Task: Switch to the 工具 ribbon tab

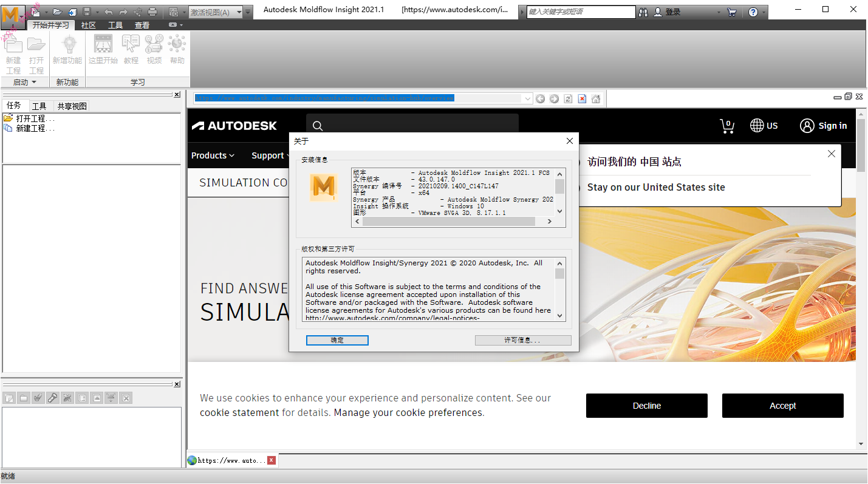Action: 115,25
